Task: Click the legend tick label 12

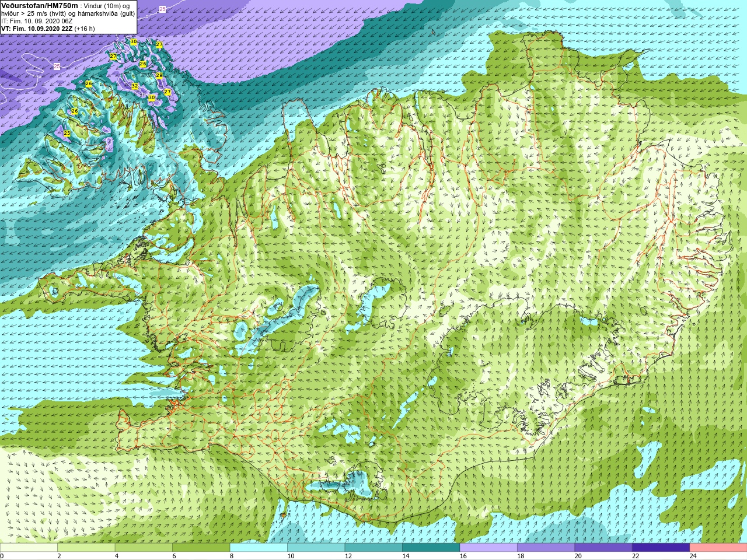Action: [x=348, y=556]
